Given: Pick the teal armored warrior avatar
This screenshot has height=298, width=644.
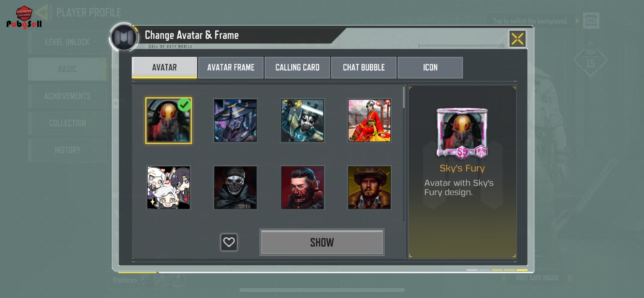Looking at the screenshot, I should tap(302, 120).
